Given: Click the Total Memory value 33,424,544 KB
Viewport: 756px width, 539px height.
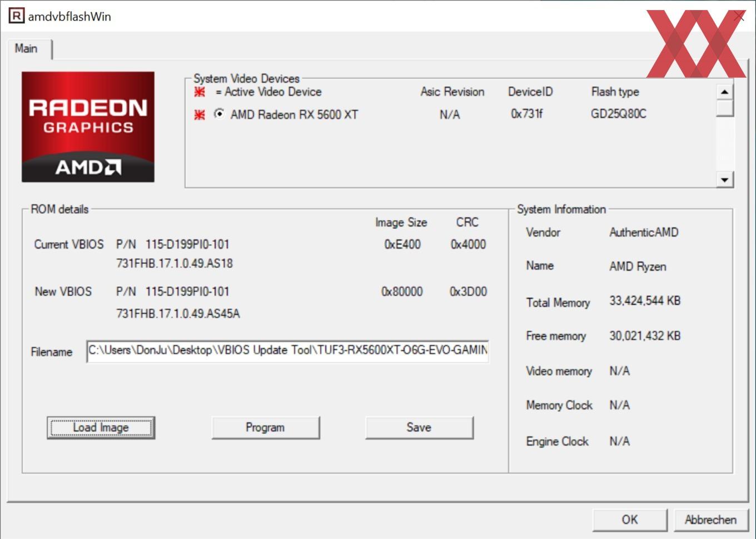Looking at the screenshot, I should 645,301.
